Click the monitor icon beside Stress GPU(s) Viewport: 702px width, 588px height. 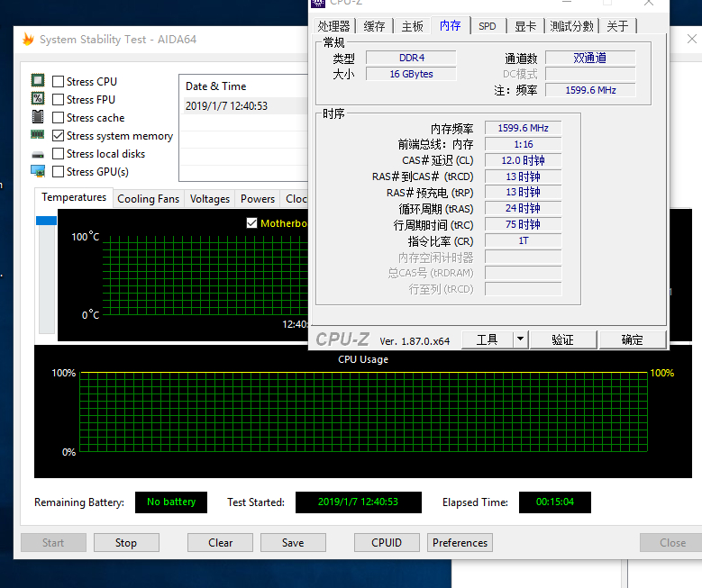(38, 171)
